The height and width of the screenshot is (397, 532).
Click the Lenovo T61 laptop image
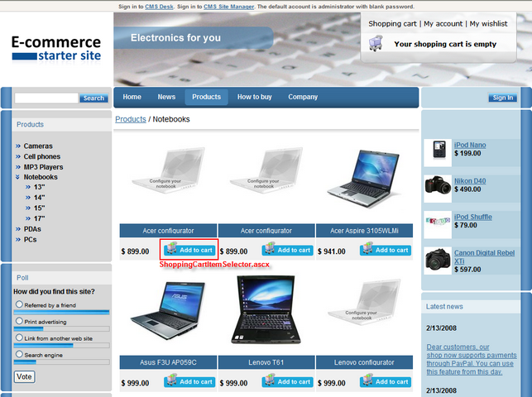click(266, 310)
